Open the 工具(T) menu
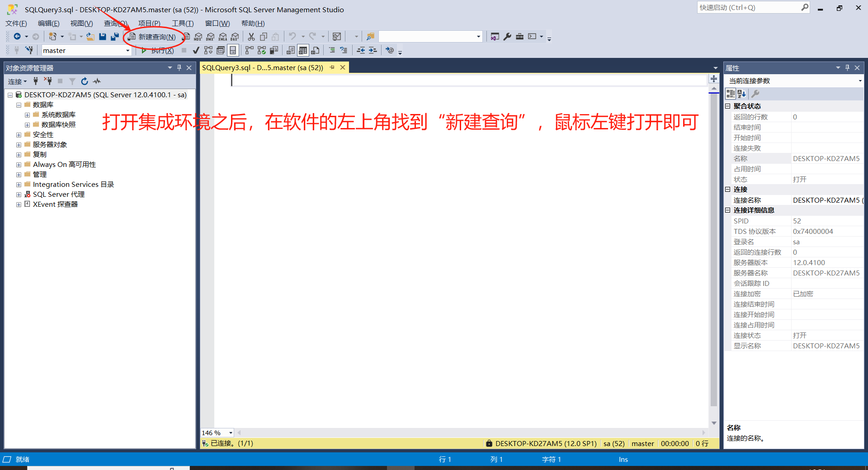Image resolution: width=868 pixels, height=470 pixels. pos(183,24)
